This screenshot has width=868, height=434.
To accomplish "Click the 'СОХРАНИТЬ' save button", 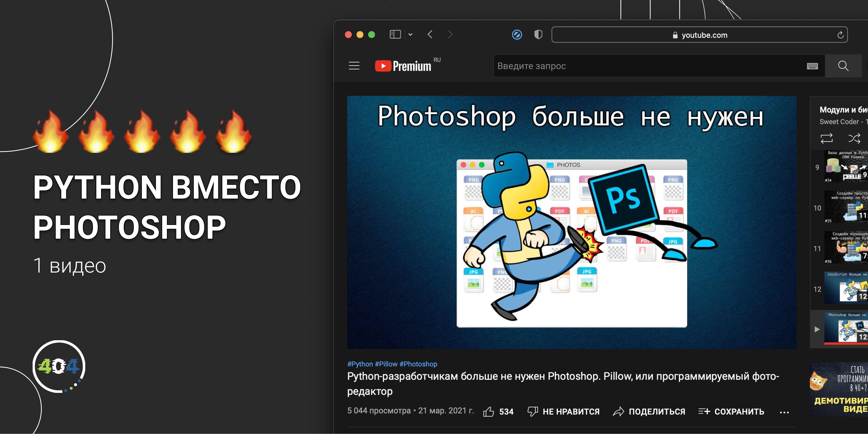I will 731,411.
